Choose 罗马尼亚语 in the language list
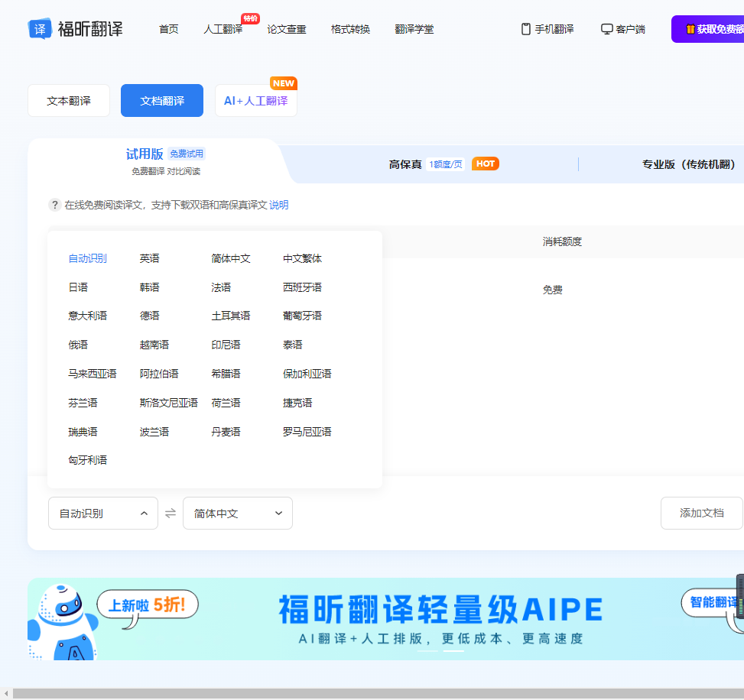 pos(307,432)
